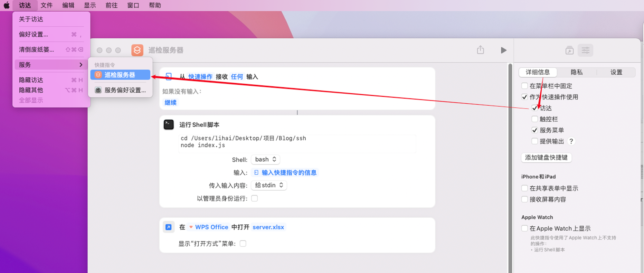Change the server.xlsx file token
This screenshot has height=273, width=644.
point(268,227)
